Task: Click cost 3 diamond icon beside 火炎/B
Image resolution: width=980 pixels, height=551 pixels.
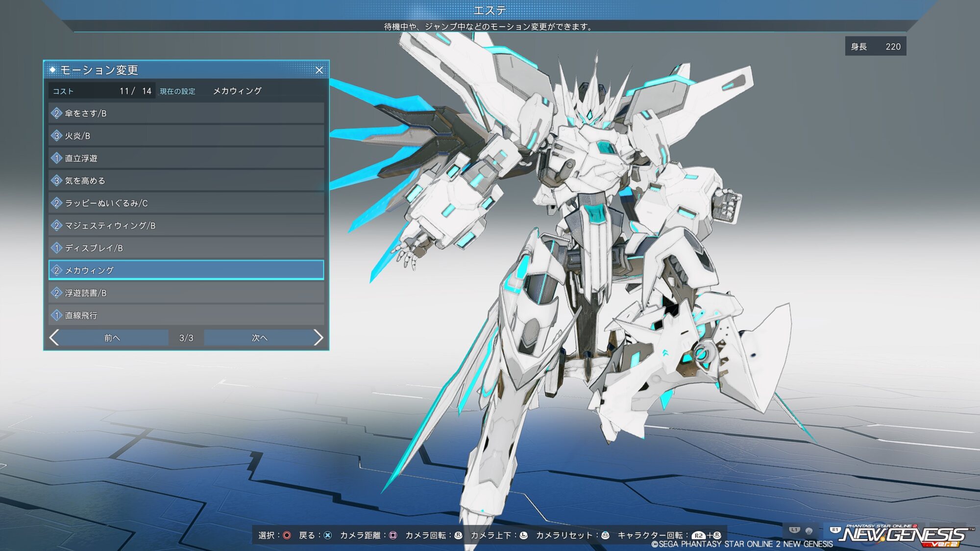Action: coord(56,136)
